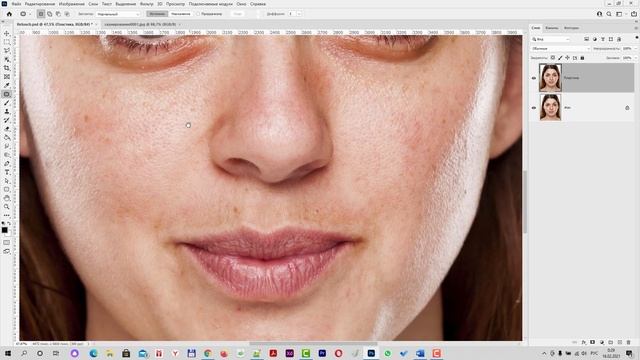Select the Lasso tool
640x360 pixels.
[7, 51]
